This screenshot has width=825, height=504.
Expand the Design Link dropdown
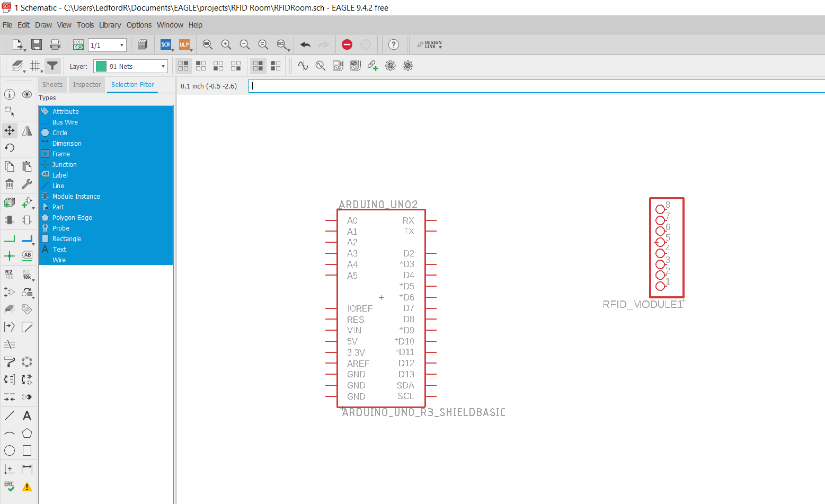pos(440,47)
